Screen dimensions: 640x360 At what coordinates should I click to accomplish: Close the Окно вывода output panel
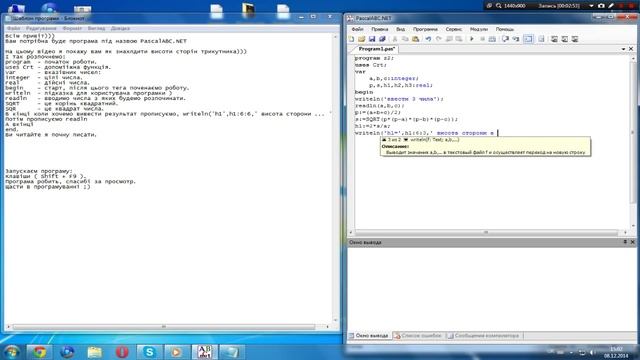[633, 242]
